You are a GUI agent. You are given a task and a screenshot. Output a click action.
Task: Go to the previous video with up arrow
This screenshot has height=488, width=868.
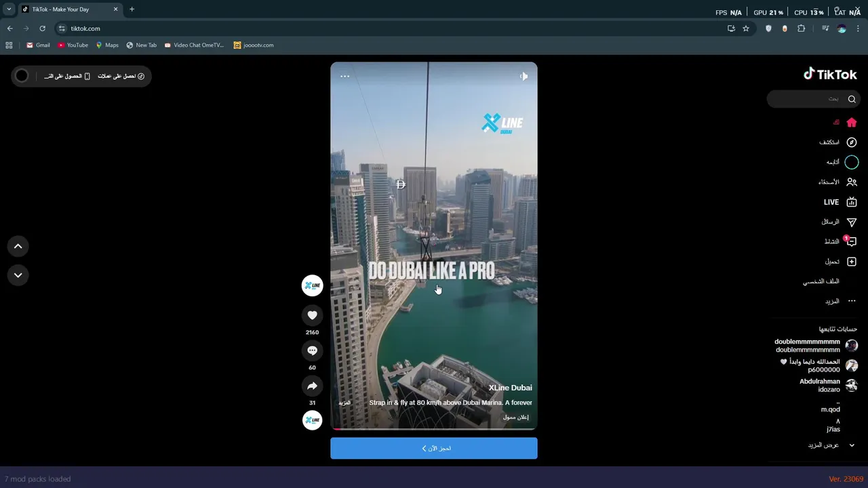click(18, 246)
